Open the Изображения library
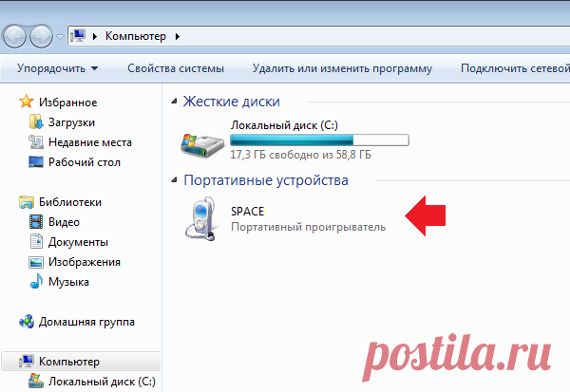The image size is (570, 392). pyautogui.click(x=85, y=262)
